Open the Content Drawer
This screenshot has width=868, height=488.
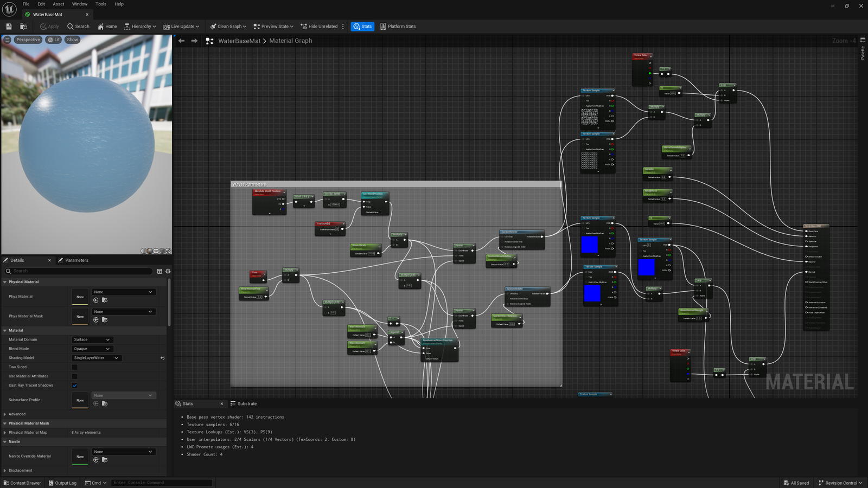tap(22, 483)
